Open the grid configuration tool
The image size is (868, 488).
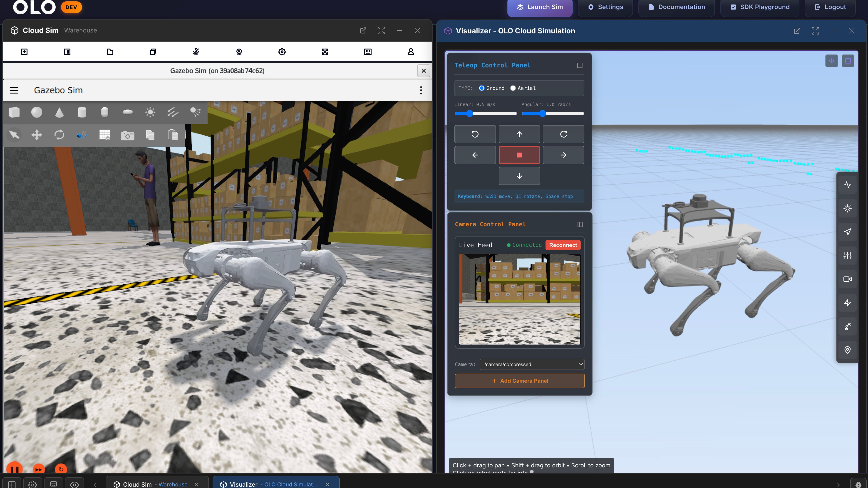click(105, 135)
